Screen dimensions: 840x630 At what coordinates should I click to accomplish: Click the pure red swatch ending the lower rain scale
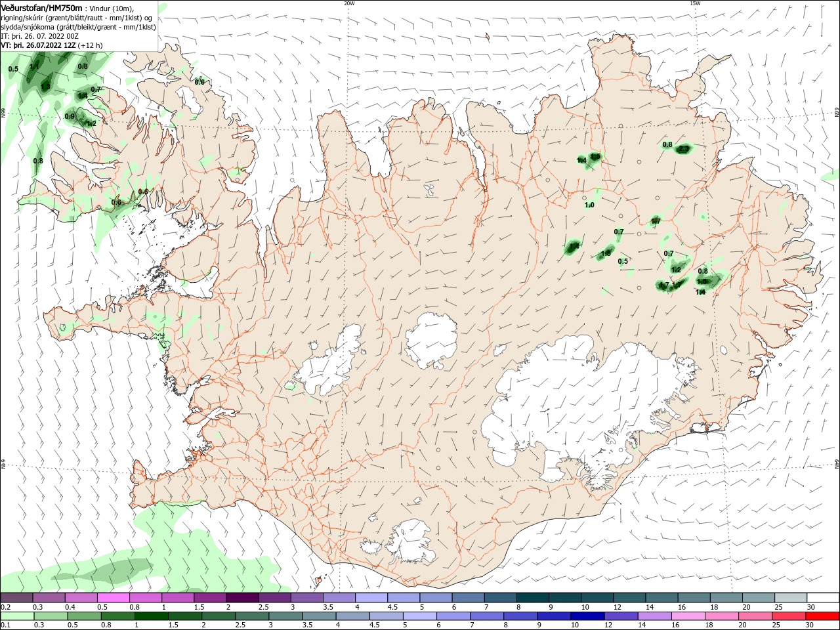(x=823, y=616)
